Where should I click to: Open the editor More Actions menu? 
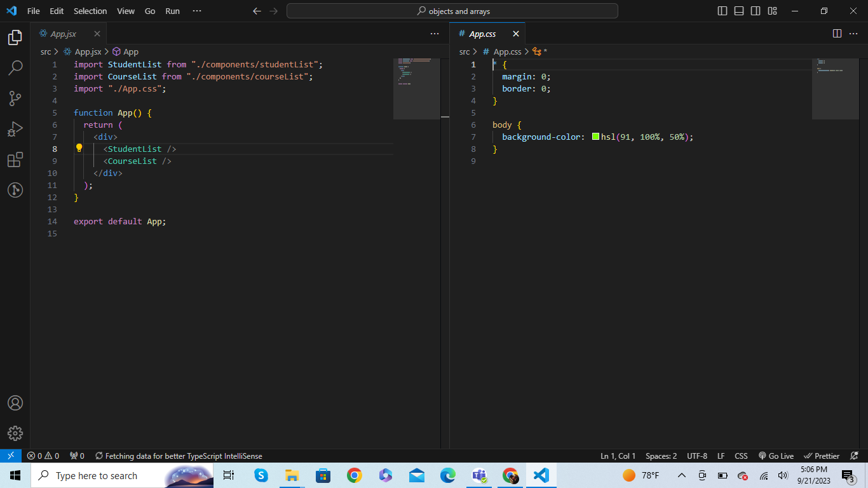(x=434, y=33)
